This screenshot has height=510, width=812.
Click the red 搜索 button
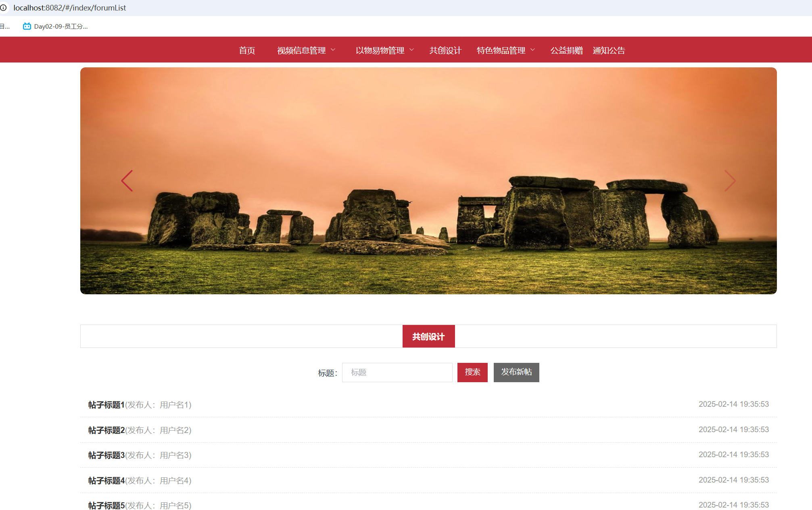tap(472, 372)
